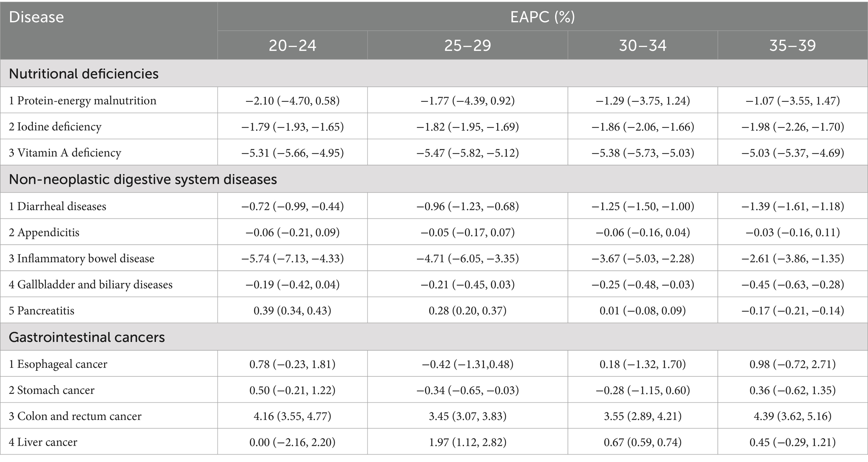Click the EAPC (%) header cell
868x462 pixels.
tap(542, 17)
